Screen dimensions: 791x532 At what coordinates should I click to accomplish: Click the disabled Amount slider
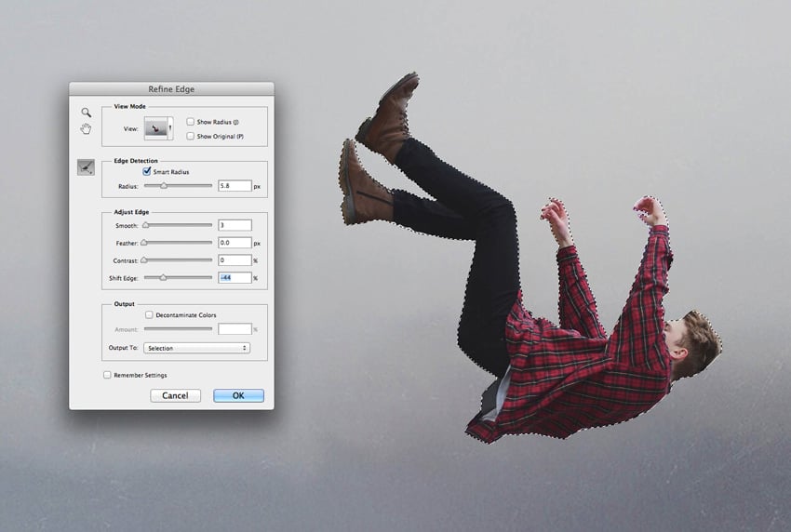(x=178, y=329)
